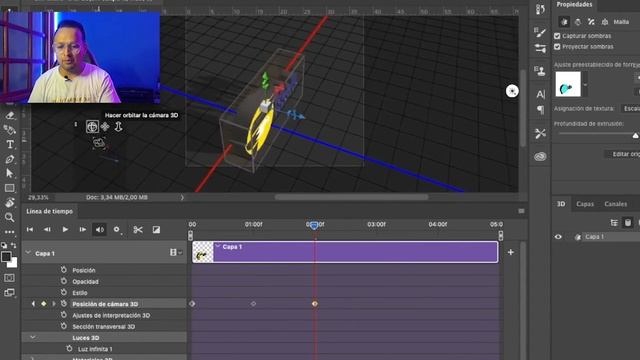The image size is (640, 360).
Task: Hide Capa 1 with the eye icon
Action: click(x=558, y=237)
